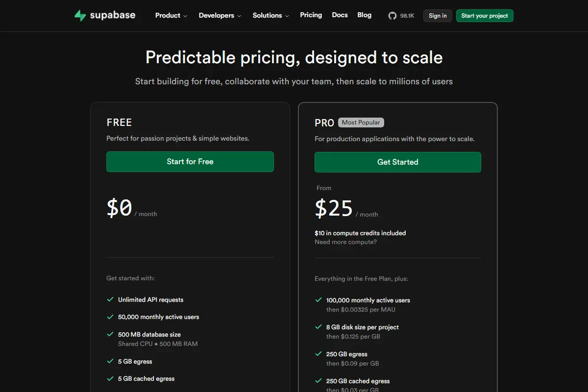Image resolution: width=588 pixels, height=392 pixels.
Task: Click the checkmark beside Unlimited API requests
Action: point(110,299)
